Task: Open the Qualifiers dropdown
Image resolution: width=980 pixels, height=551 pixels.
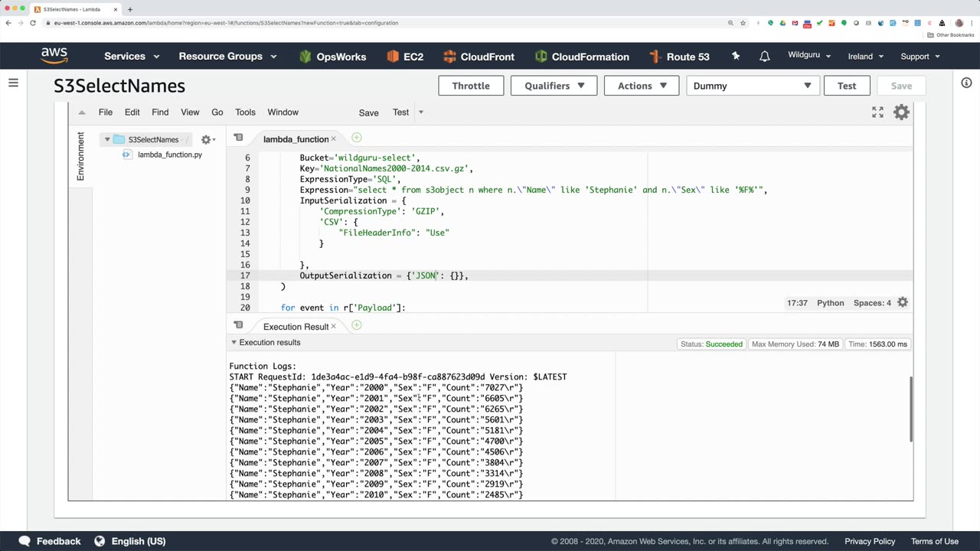Action: (554, 86)
